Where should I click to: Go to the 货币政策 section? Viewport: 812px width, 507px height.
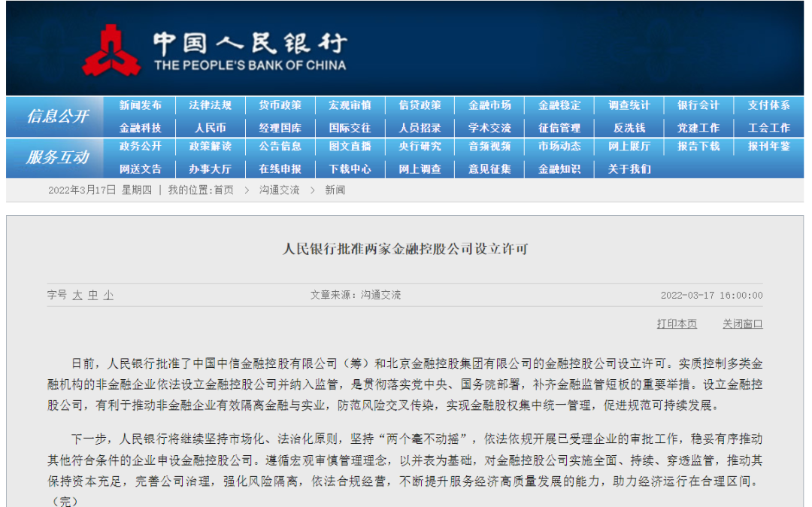coord(280,105)
